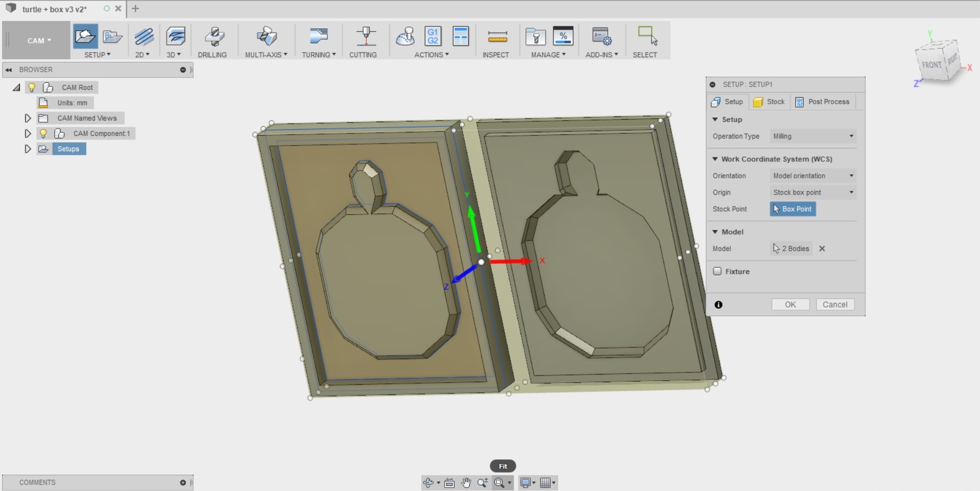Clear the 2 Bodies model selection
The height and width of the screenshot is (491, 980).
[822, 249]
